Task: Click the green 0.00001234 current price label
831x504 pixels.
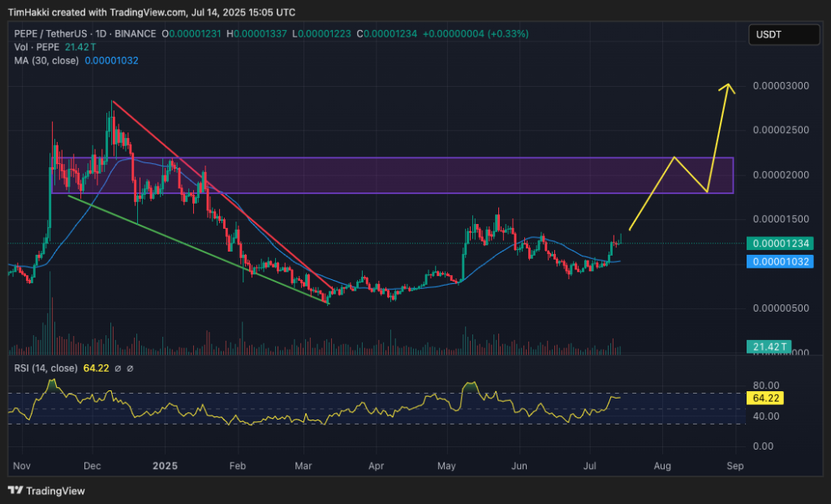Action: [780, 243]
